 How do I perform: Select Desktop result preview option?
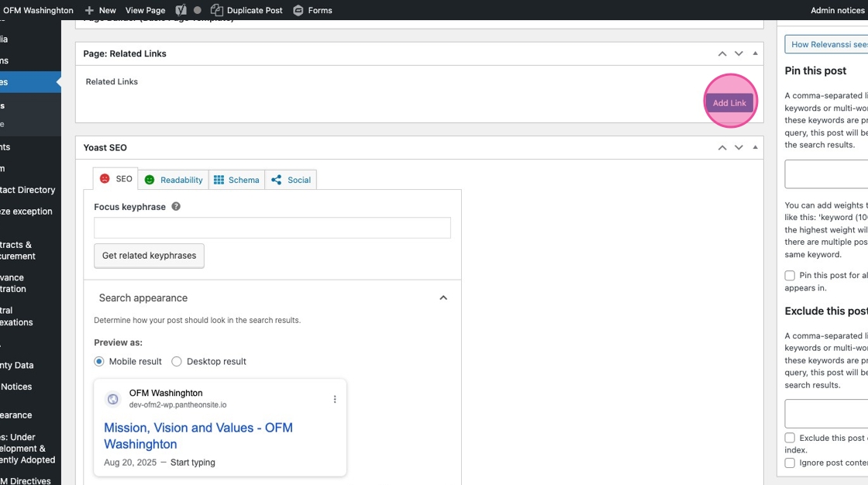[177, 362]
